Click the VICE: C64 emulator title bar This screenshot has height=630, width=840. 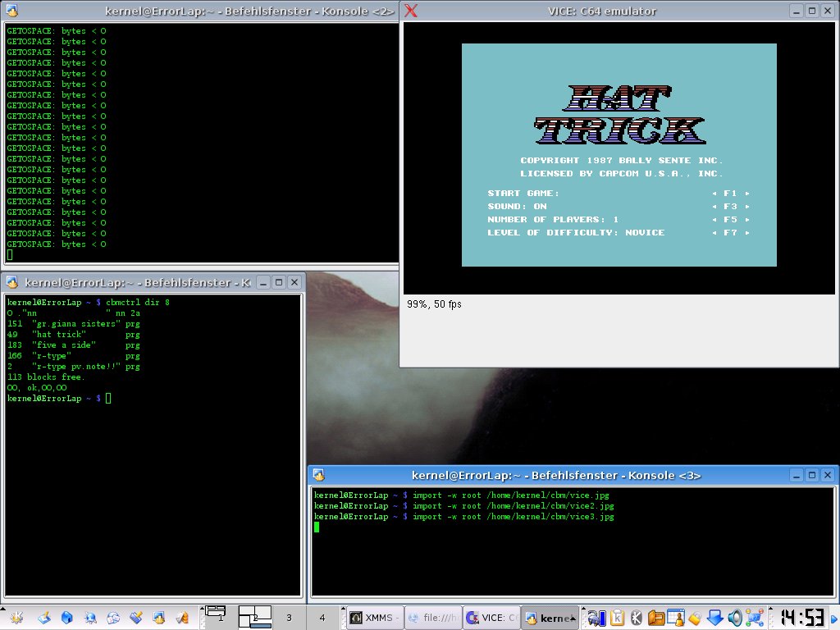(601, 11)
